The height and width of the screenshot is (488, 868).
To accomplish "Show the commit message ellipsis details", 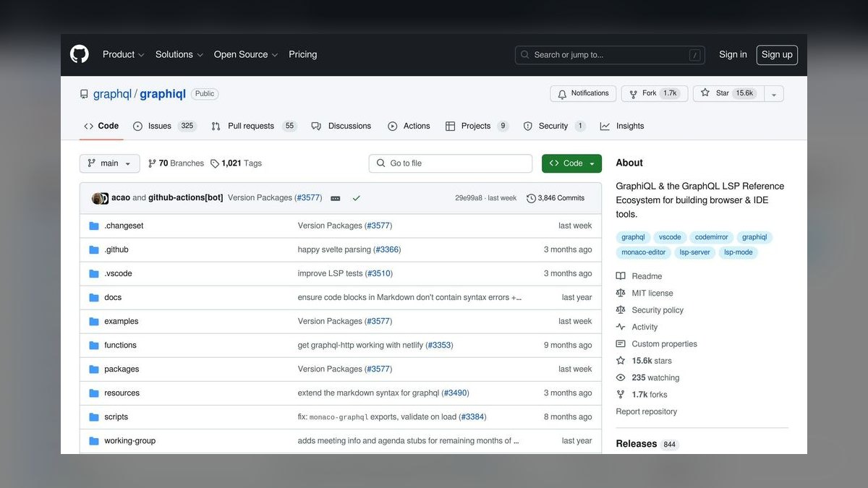I will pos(335,198).
